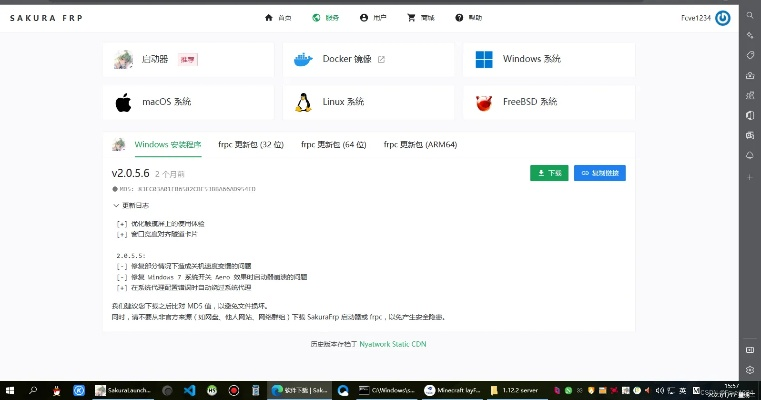This screenshot has height=400, width=761.
Task: Select the green globe service menu item
Action: tap(326, 17)
